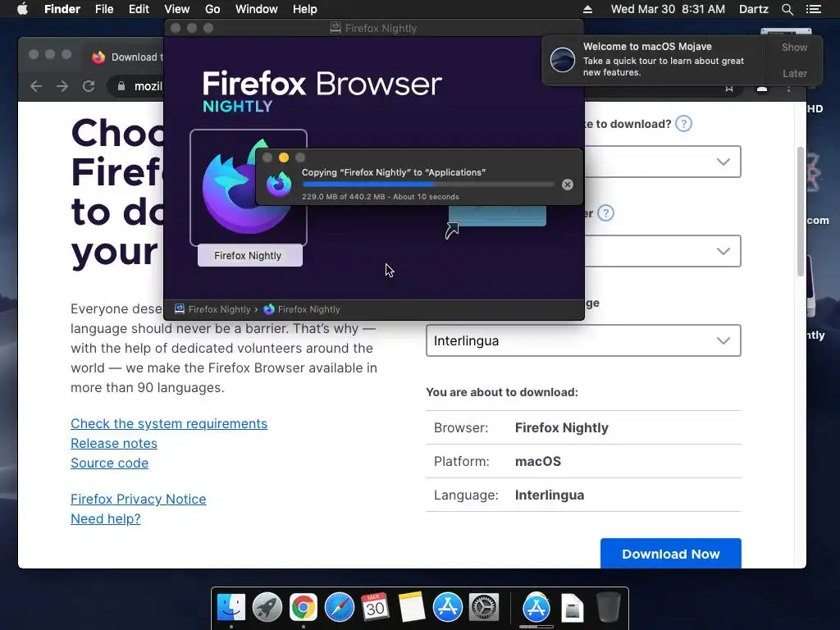This screenshot has height=630, width=840.
Task: Open System Preferences gear in Dock
Action: click(484, 608)
